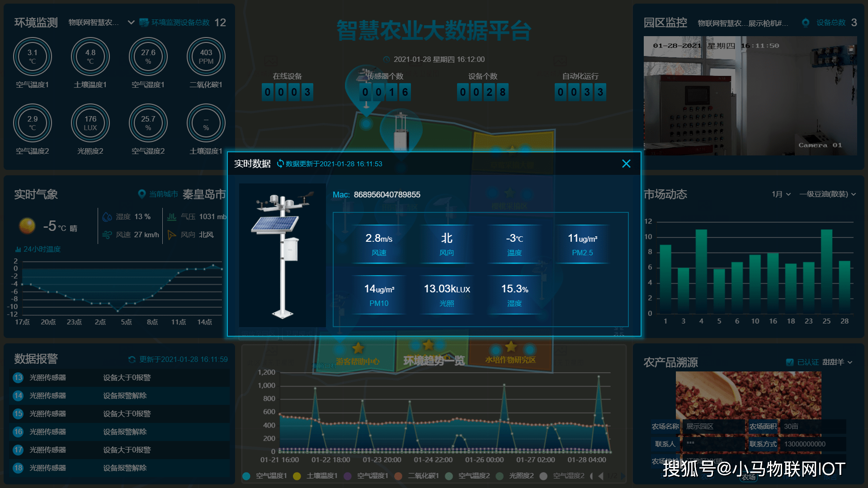
Task: Expand the 园区监控 camera selector dropdown
Action: click(x=743, y=23)
